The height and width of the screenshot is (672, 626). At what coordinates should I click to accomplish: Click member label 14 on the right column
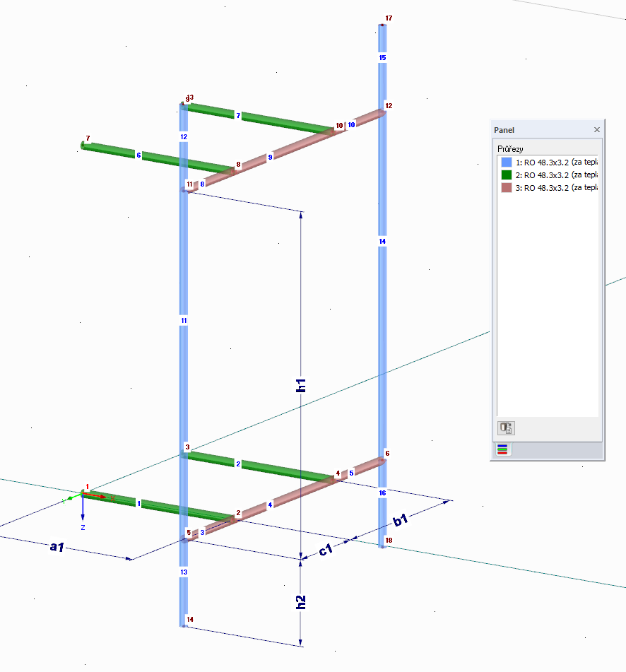click(x=382, y=241)
